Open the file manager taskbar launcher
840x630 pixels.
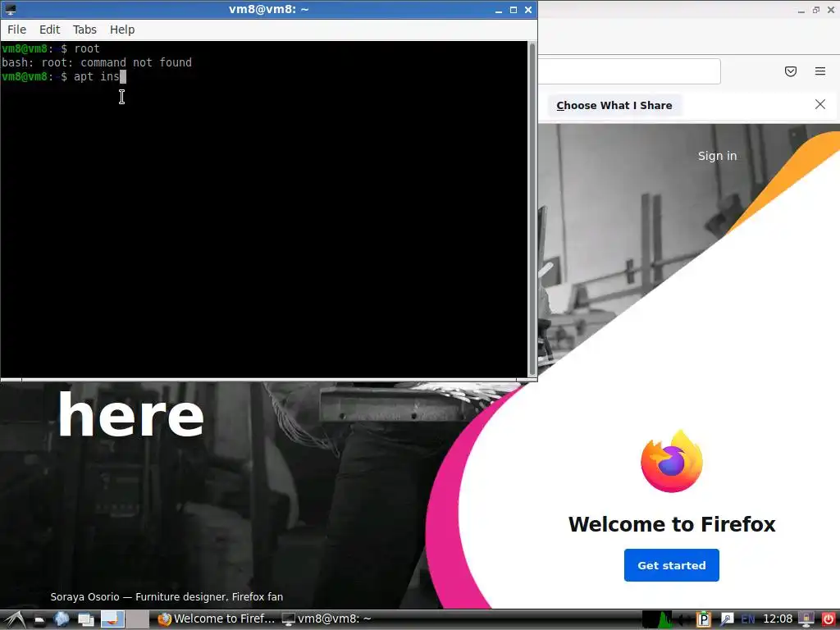tap(39, 620)
